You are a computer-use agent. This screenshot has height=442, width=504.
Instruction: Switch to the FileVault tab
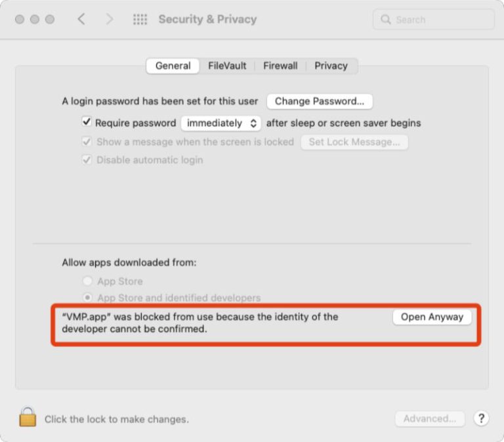(x=227, y=66)
